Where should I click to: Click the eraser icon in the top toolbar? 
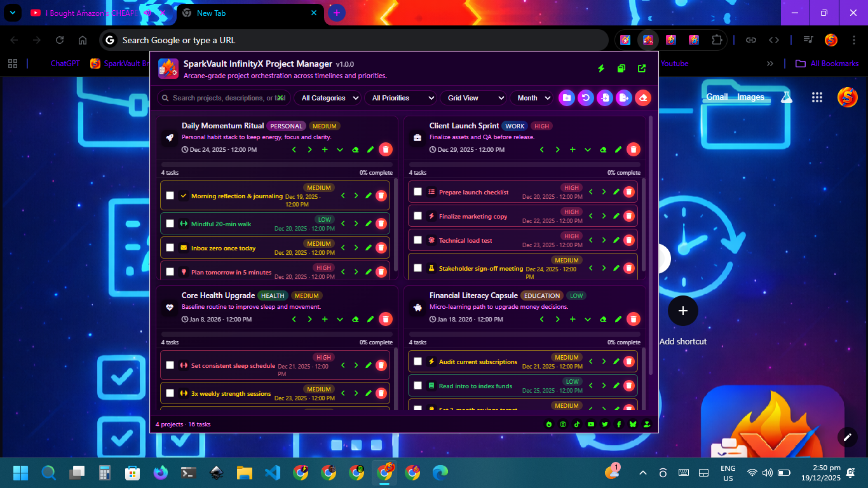pos(642,98)
